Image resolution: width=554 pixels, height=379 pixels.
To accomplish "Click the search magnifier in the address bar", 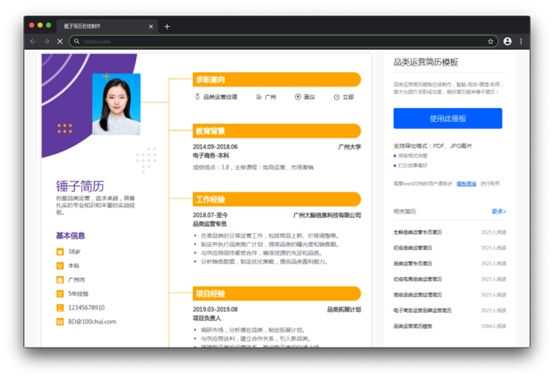I will coord(77,41).
